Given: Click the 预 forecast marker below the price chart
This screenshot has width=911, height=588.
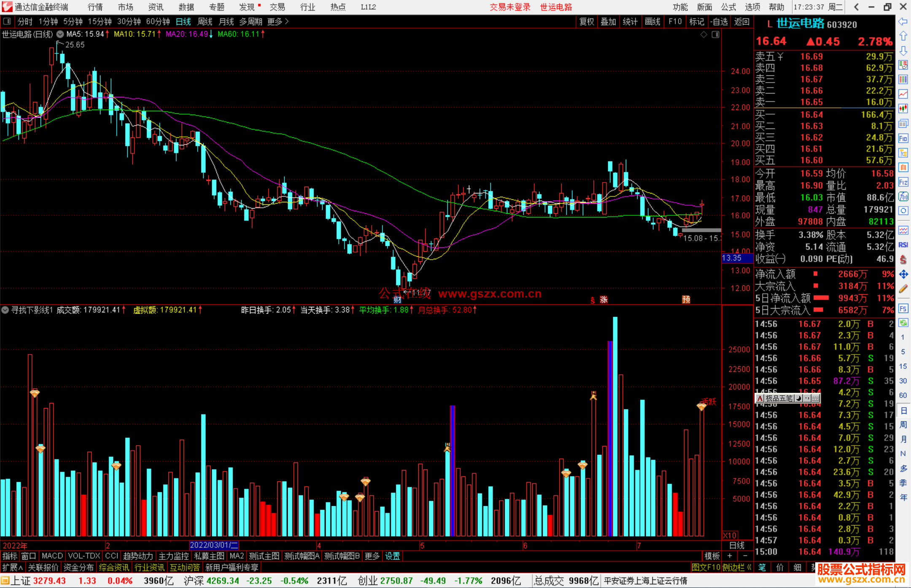Looking at the screenshot, I should (686, 300).
